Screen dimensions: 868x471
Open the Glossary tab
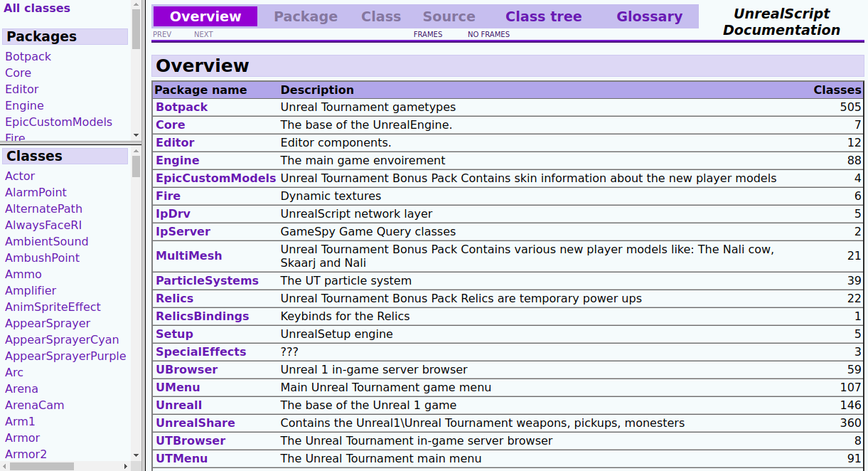click(649, 16)
